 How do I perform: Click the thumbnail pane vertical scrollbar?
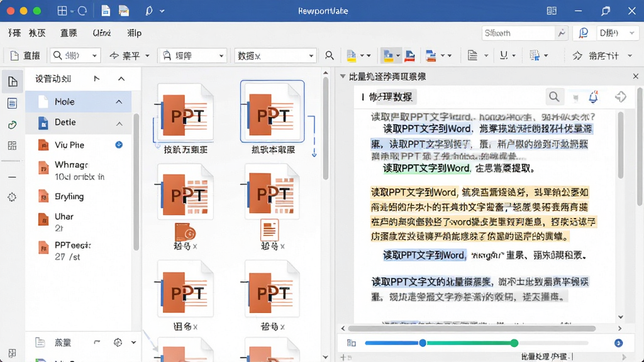coord(326,128)
